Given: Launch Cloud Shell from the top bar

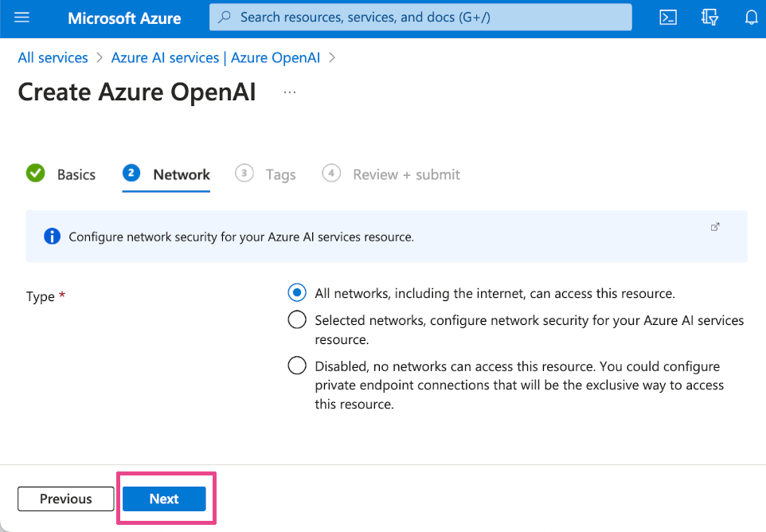Looking at the screenshot, I should point(668,18).
